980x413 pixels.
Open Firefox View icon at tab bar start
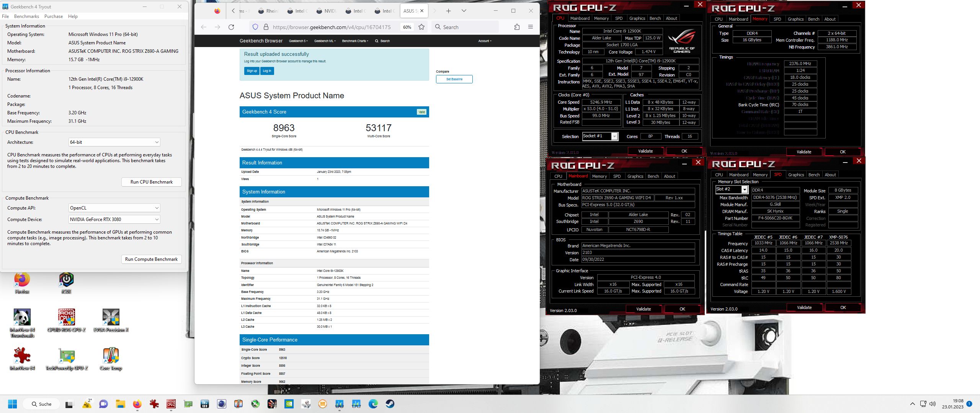pos(217,11)
